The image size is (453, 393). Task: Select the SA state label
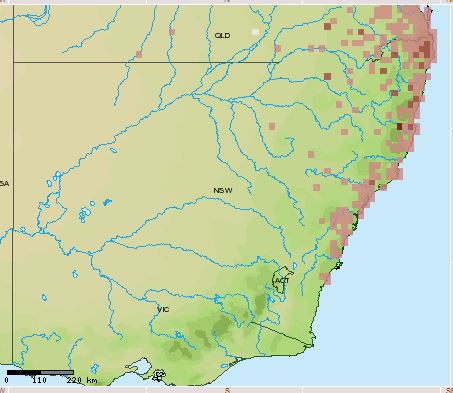4,184
